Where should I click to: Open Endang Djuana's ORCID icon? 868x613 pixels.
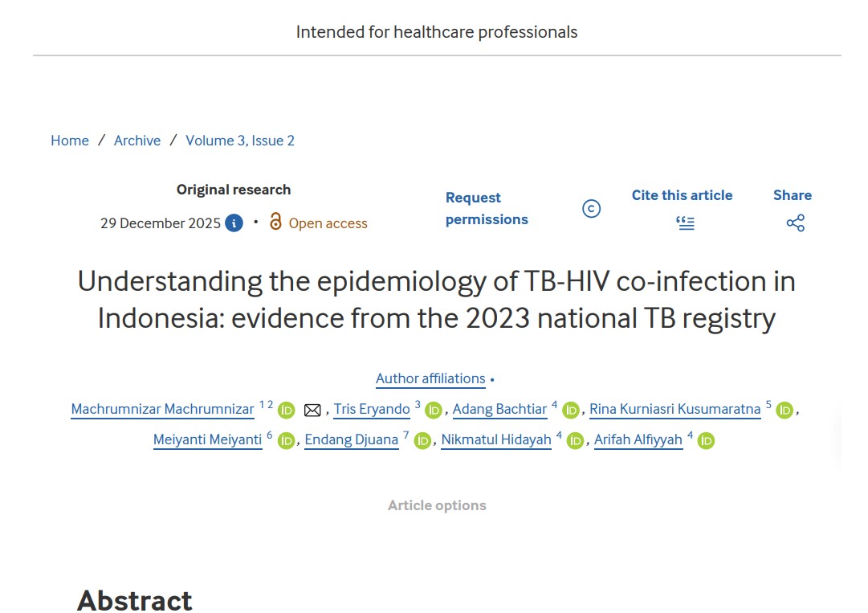click(x=422, y=440)
